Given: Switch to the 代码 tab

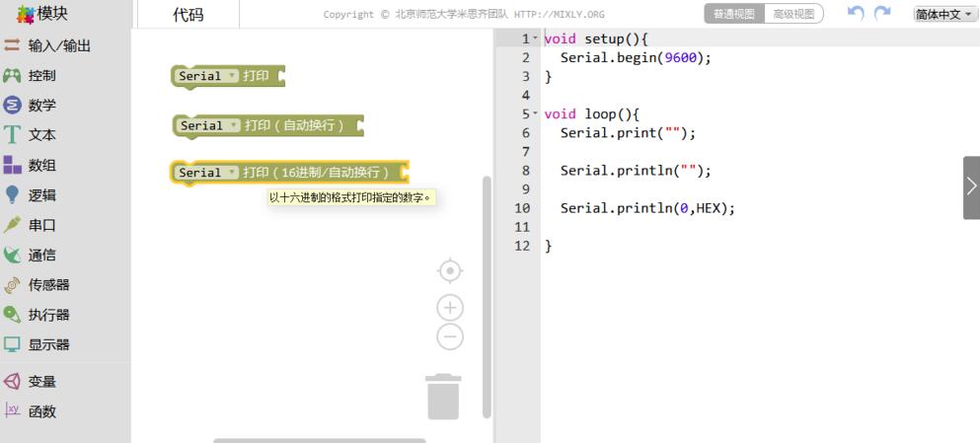Looking at the screenshot, I should pos(188,15).
